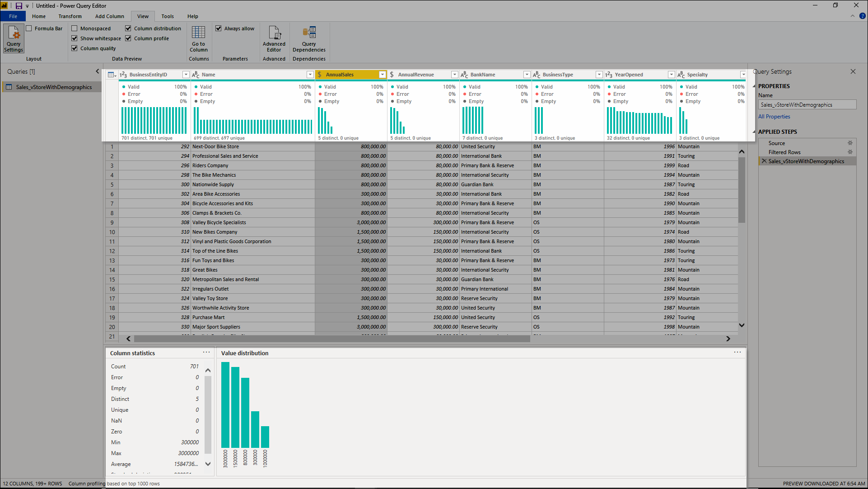Toggle Column quality checkbox

75,48
